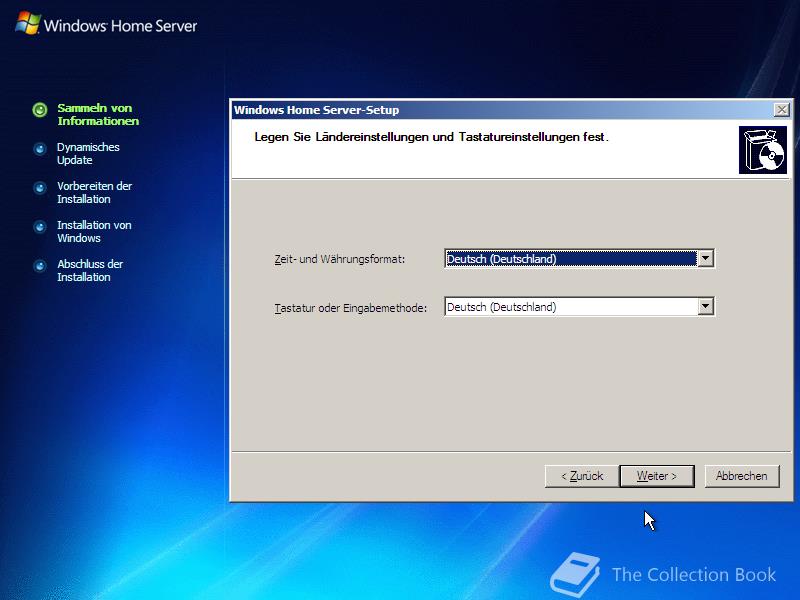Open the Tastatur oder Eingabemethode dropdown arrow
This screenshot has height=600, width=800.
[x=705, y=307]
